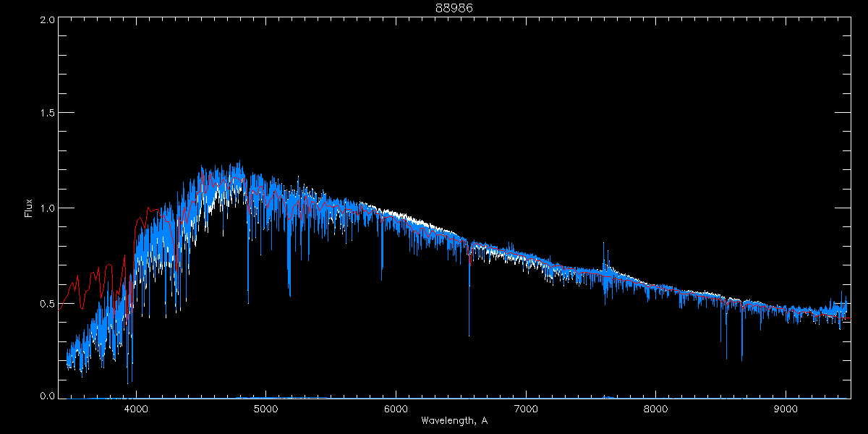Click the 6000 x-axis tick label
The image size is (868, 434).
396,409
